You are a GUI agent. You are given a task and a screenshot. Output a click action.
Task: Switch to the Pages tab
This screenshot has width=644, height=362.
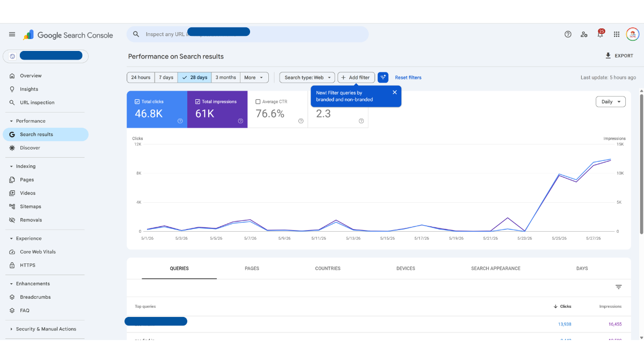click(252, 269)
